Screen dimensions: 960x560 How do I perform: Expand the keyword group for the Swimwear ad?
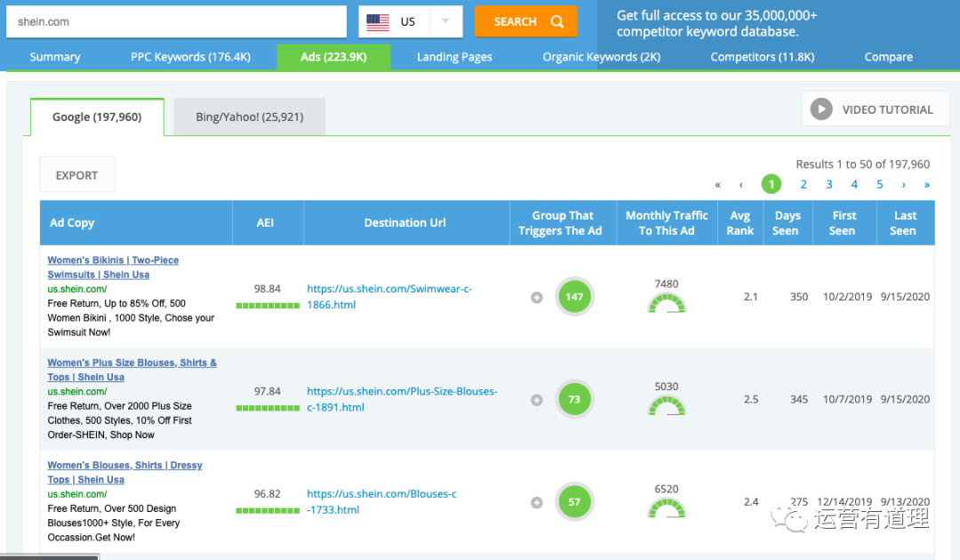coord(537,298)
